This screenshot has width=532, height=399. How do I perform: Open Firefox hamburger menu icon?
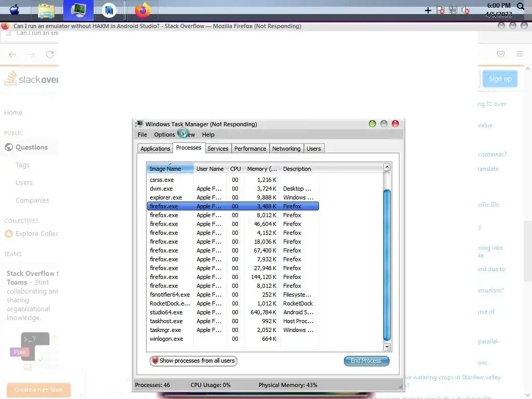click(x=520, y=54)
